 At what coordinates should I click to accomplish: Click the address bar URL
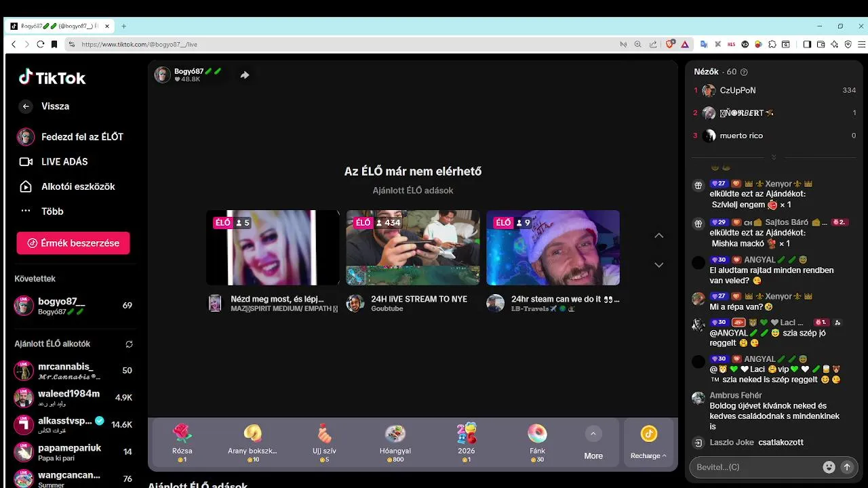click(139, 44)
